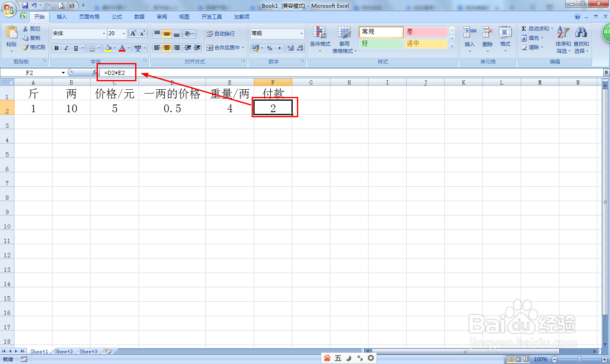Toggle Wrap Text (自动换行)
The width and height of the screenshot is (610, 364).
220,34
